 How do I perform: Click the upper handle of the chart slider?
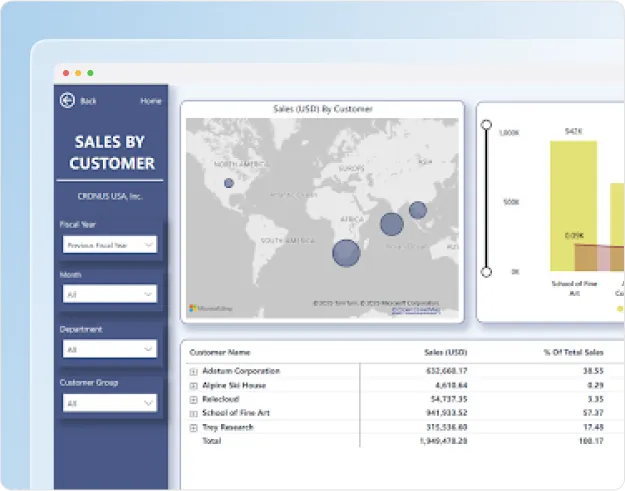(486, 124)
